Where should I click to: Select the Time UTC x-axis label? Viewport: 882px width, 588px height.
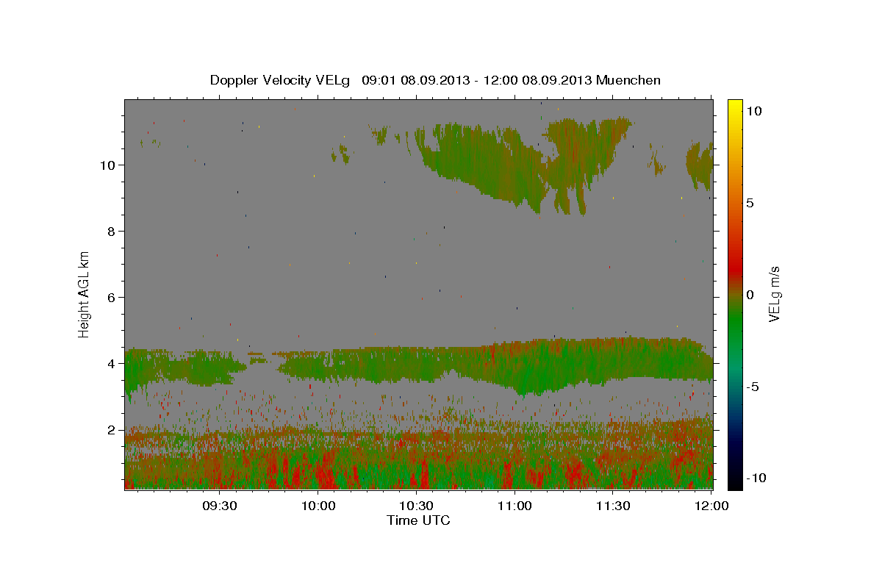click(x=418, y=520)
